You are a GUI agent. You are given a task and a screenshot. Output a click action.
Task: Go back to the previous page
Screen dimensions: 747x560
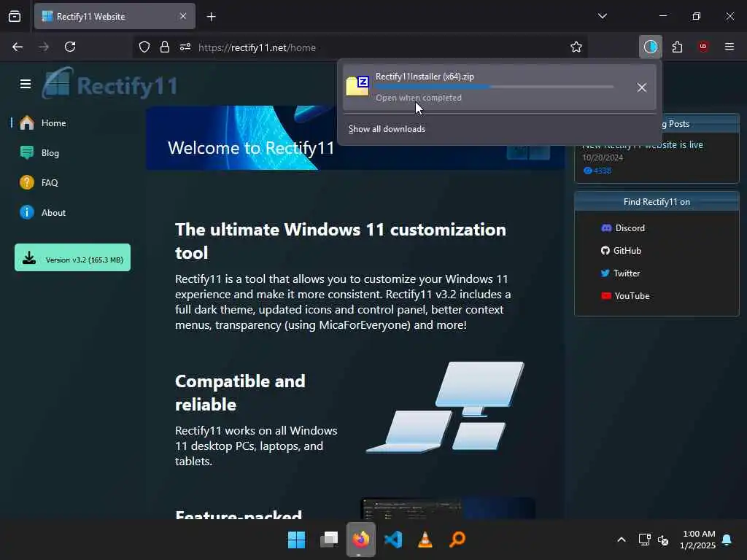pos(18,47)
